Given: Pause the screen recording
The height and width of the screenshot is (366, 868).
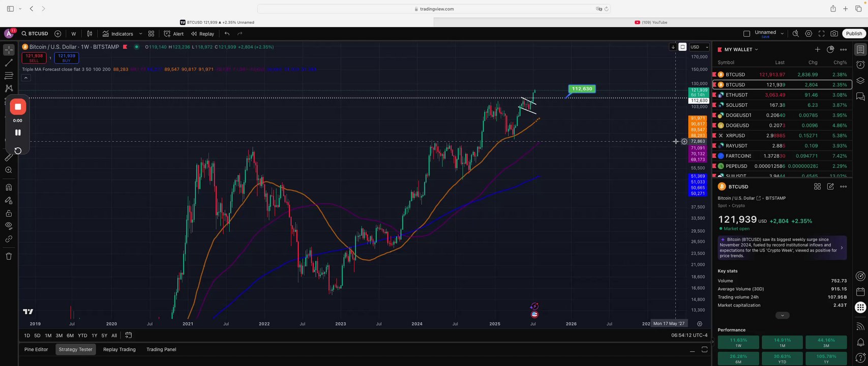Looking at the screenshot, I should point(18,133).
